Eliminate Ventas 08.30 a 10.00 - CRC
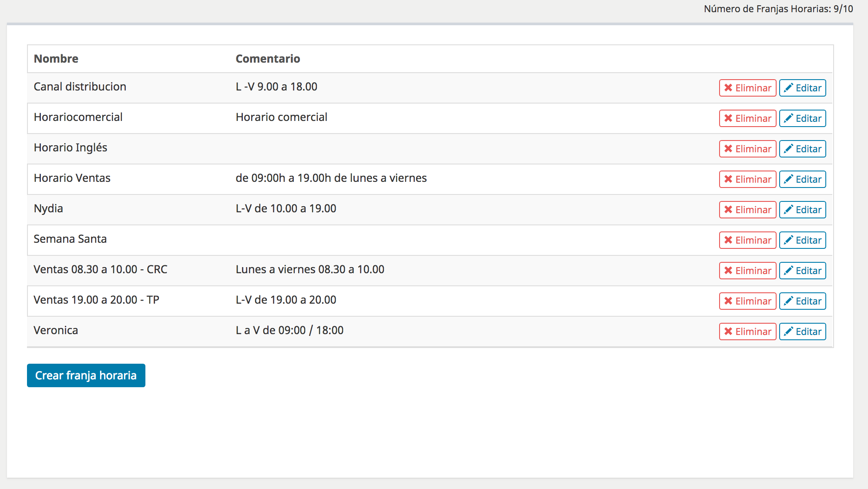868x489 pixels. pyautogui.click(x=747, y=271)
